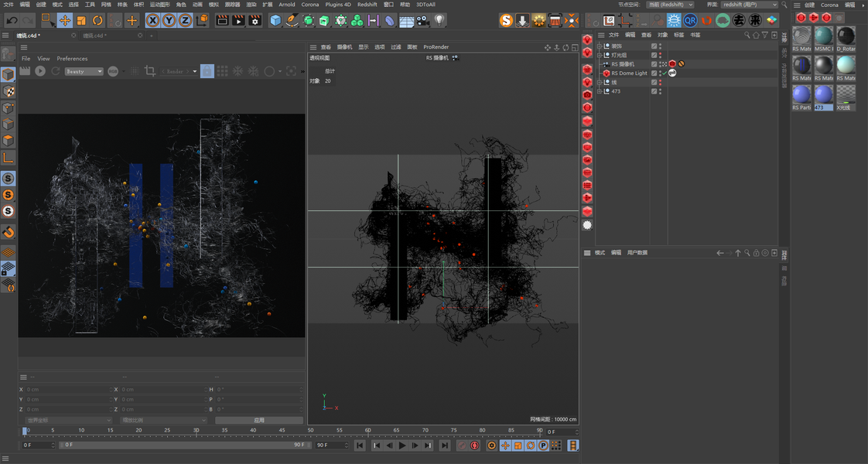
Task: Toggle the Y axis lock
Action: tap(169, 21)
